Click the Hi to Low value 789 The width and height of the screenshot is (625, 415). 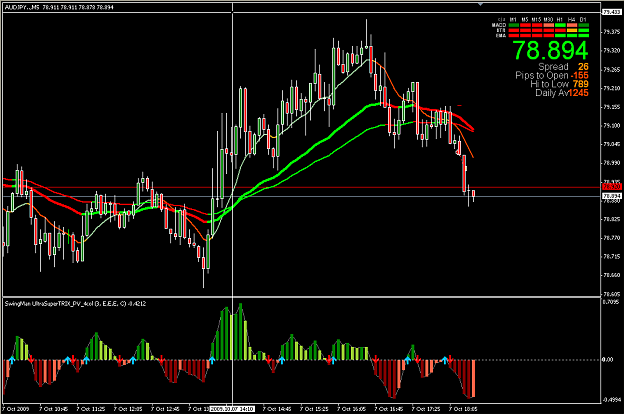[x=581, y=84]
